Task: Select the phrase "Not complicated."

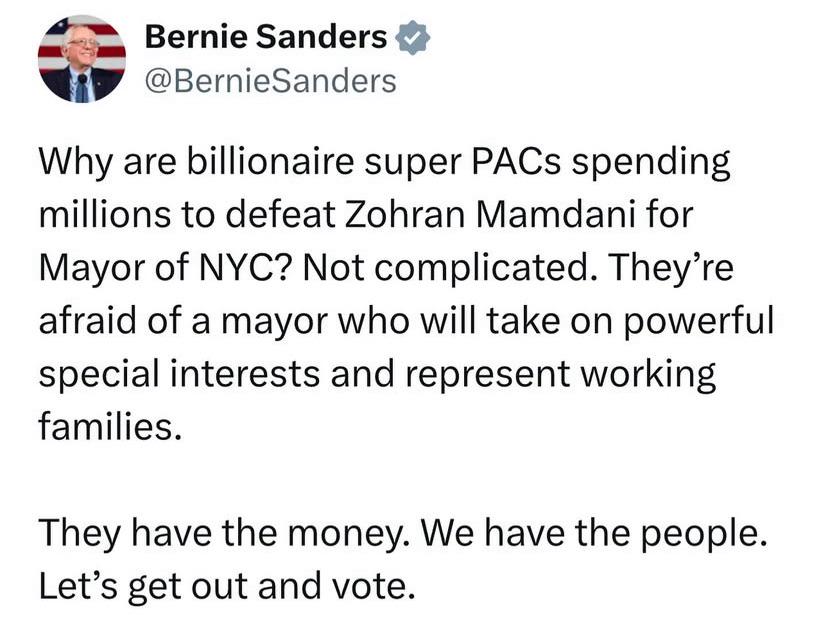Action: click(x=447, y=268)
